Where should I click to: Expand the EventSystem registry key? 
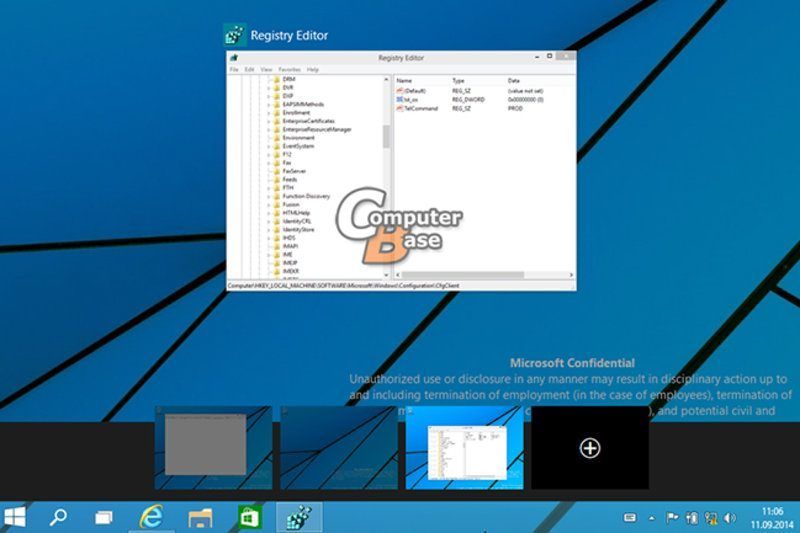click(x=269, y=146)
